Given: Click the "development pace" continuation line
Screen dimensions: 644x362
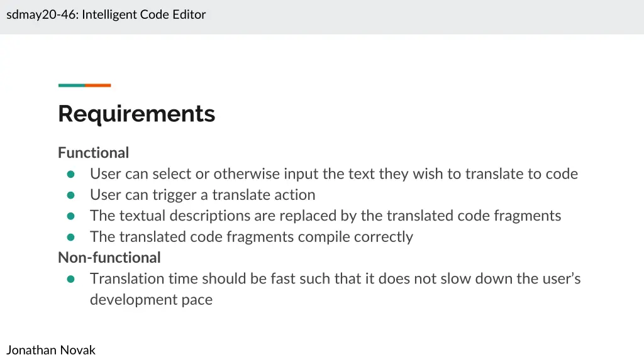Looking at the screenshot, I should click(151, 300).
